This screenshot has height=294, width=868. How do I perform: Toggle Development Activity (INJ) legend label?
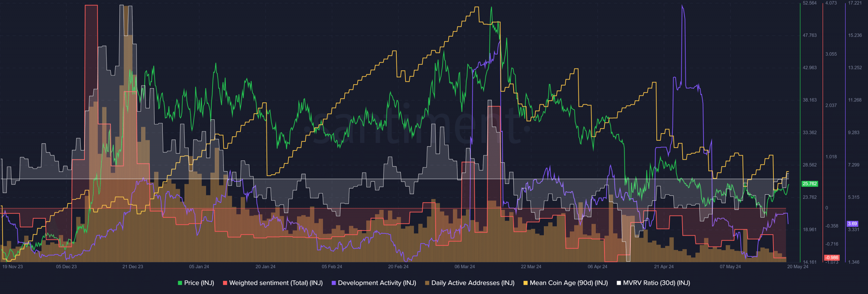[x=377, y=283]
